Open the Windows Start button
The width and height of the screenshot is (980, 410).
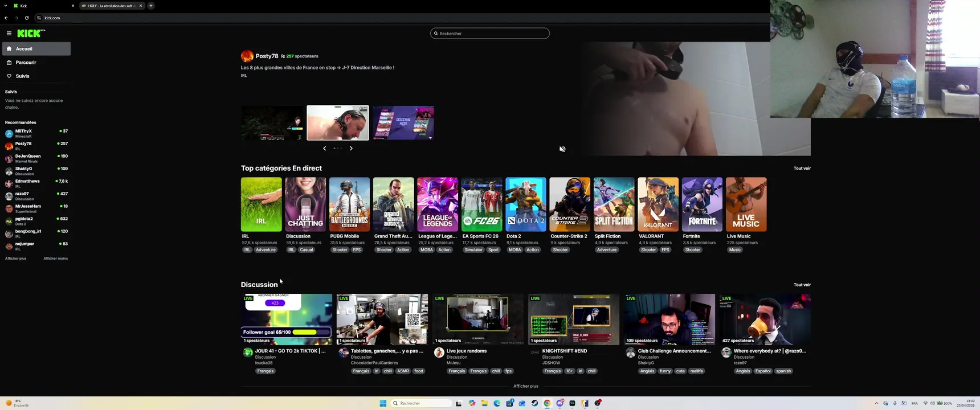coord(383,403)
